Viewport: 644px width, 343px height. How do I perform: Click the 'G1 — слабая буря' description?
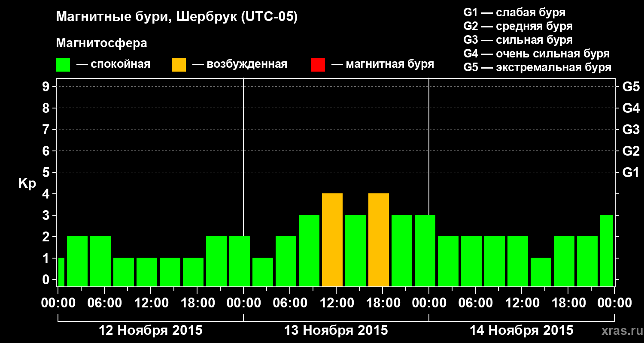coord(514,12)
